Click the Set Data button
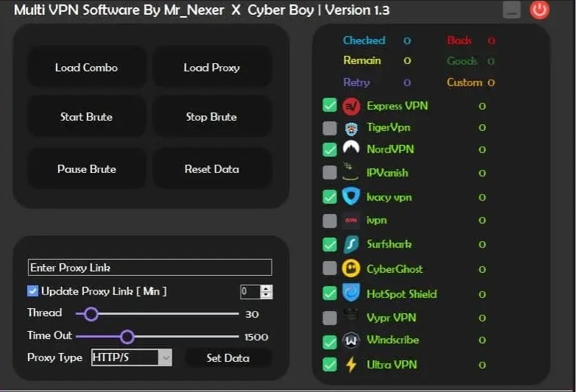This screenshot has width=577, height=392. [x=227, y=358]
